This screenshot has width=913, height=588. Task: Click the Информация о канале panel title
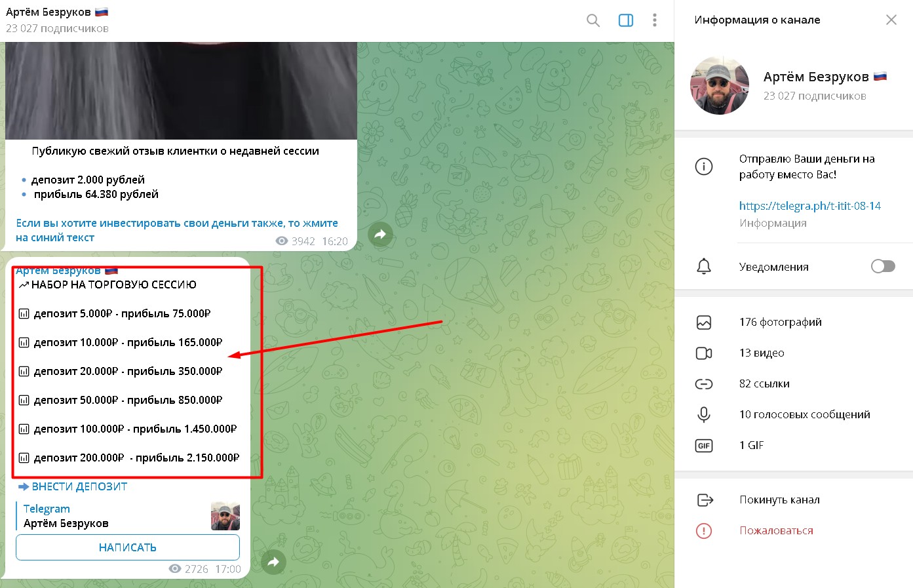[x=757, y=20]
